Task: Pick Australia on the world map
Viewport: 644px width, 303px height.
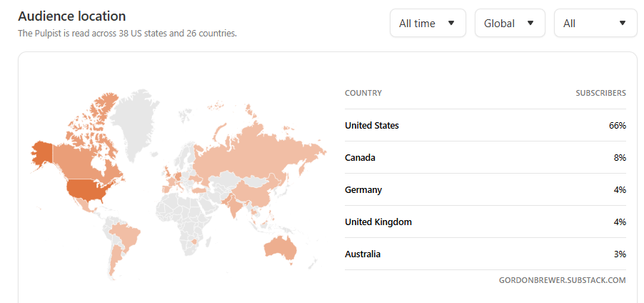Action: (280, 247)
